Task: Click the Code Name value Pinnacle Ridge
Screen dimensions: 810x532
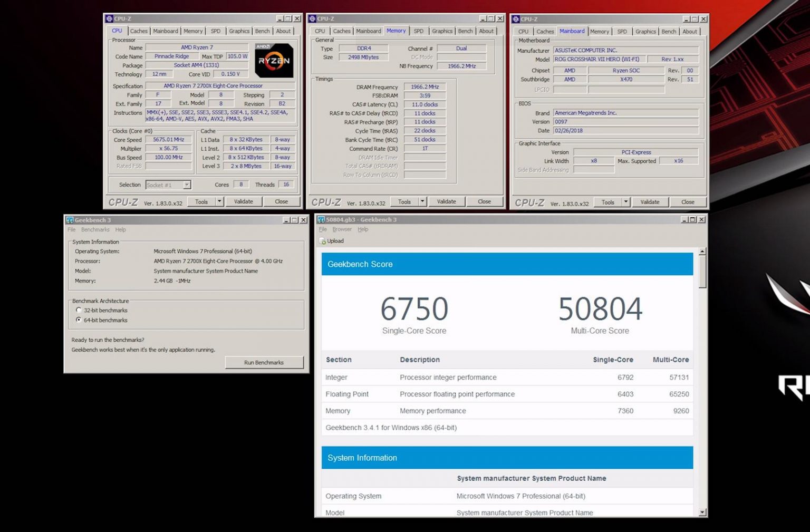Action: pyautogui.click(x=172, y=56)
